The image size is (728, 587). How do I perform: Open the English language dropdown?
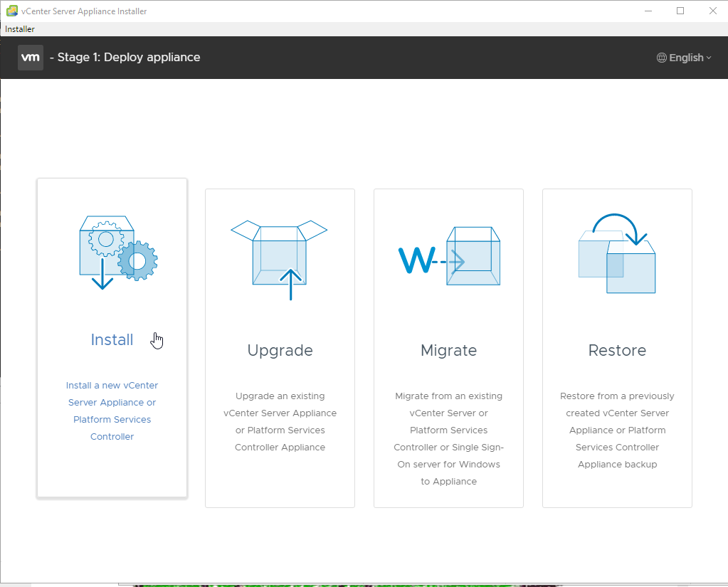click(x=684, y=58)
